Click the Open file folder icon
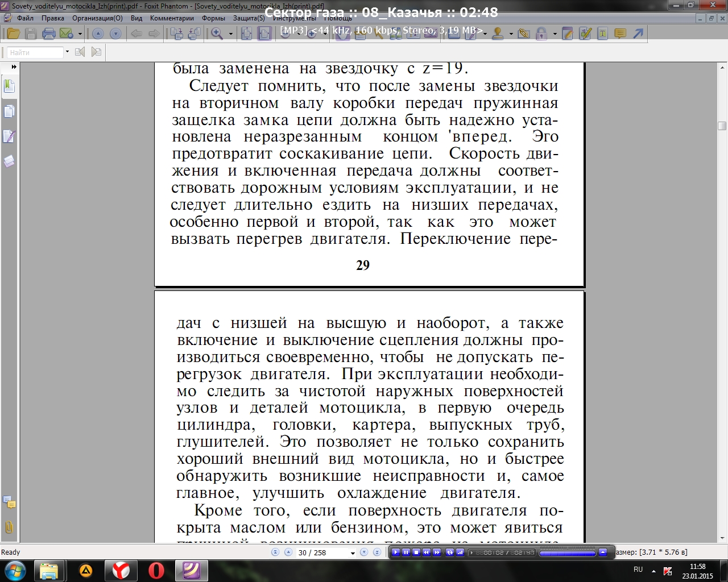728x582 pixels. pos(13,34)
